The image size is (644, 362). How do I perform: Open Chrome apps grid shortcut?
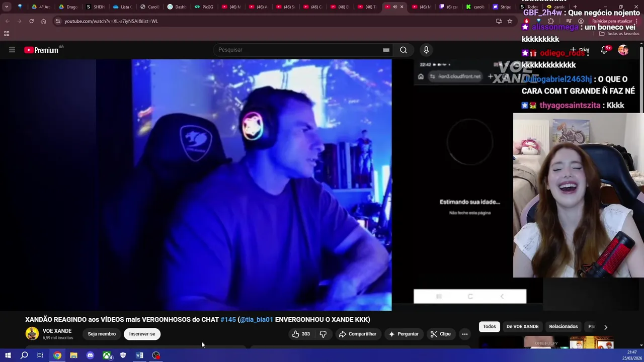[x=7, y=34]
